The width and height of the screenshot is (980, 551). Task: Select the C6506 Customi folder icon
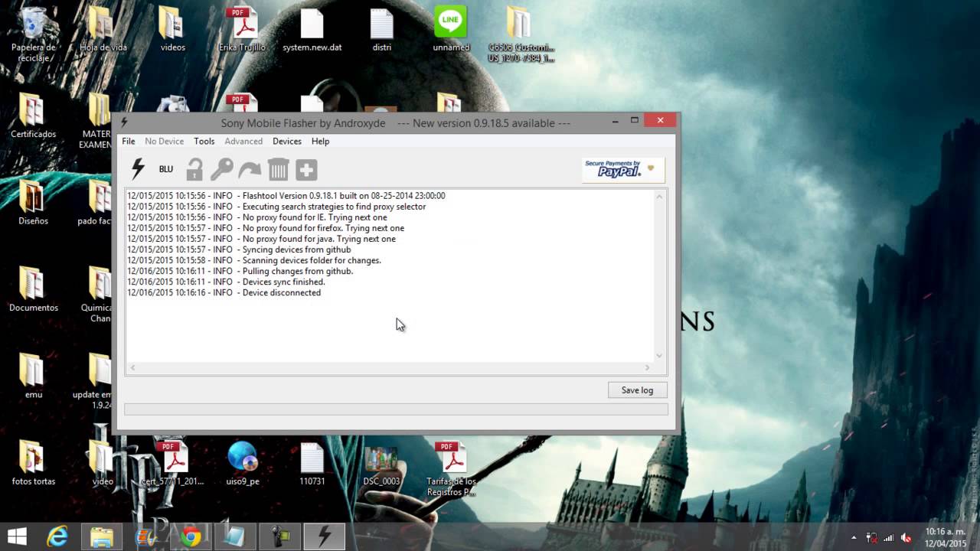tap(521, 34)
